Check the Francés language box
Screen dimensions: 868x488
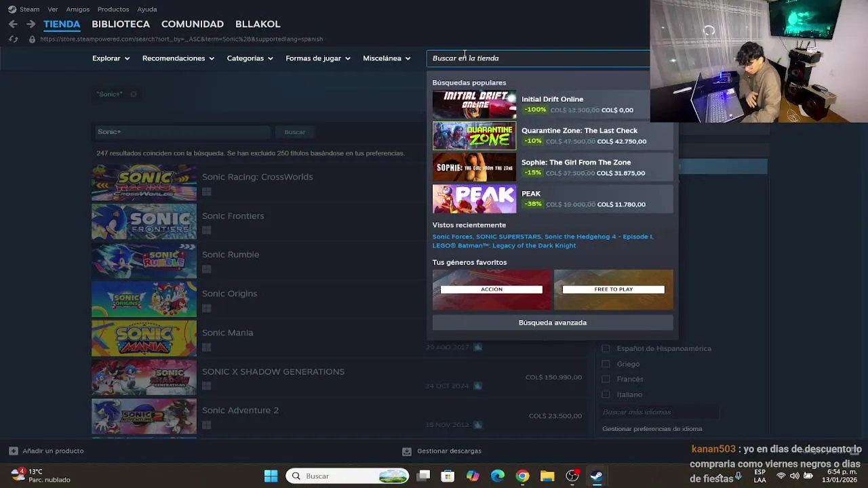(x=606, y=379)
